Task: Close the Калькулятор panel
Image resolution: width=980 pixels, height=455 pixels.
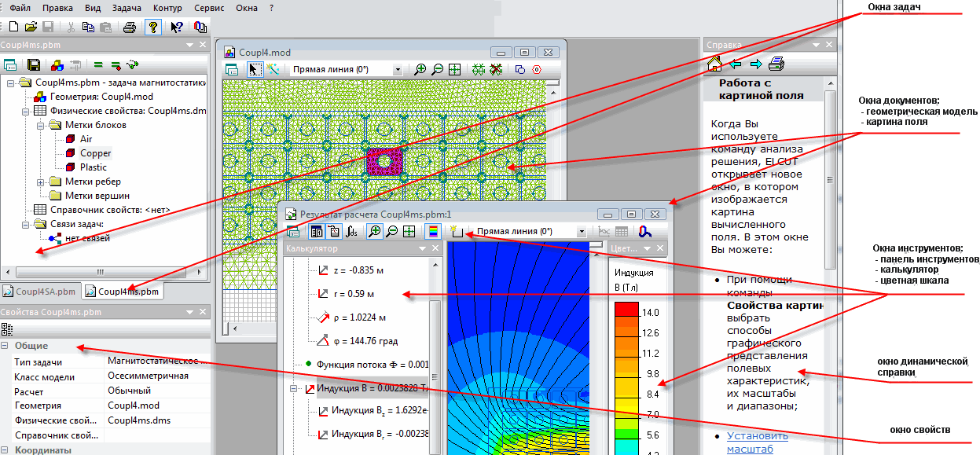Action: [x=435, y=249]
